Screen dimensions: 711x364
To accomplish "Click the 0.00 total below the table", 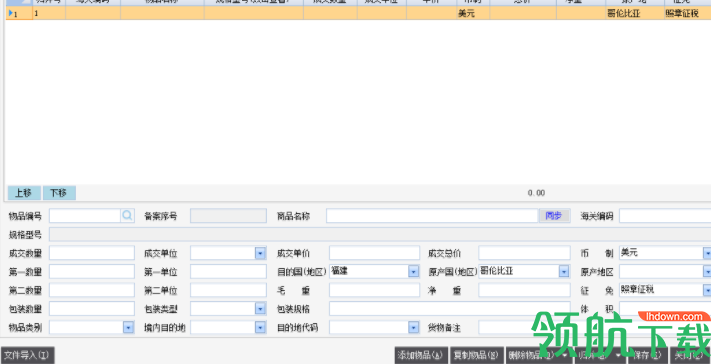I will pyautogui.click(x=536, y=193).
